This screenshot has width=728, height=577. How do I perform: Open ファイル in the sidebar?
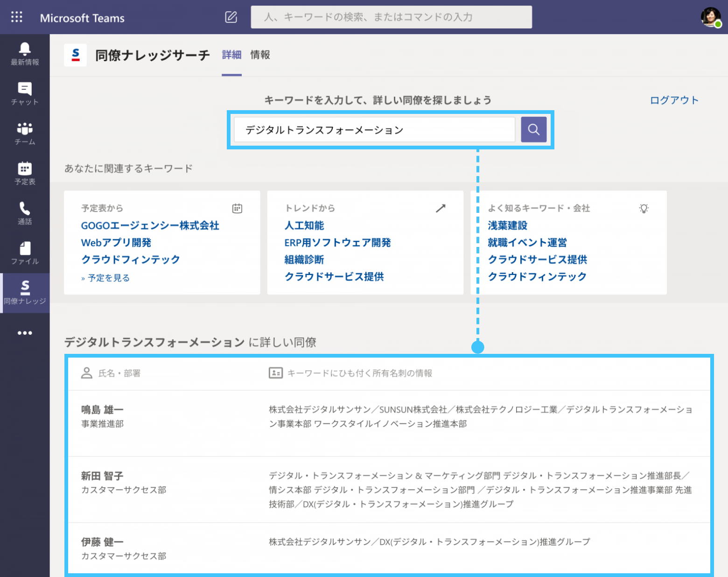click(x=25, y=253)
